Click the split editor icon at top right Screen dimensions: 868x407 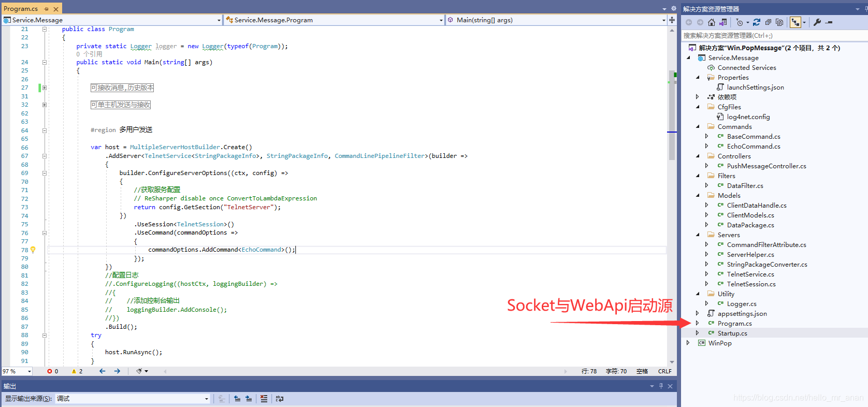pyautogui.click(x=672, y=20)
